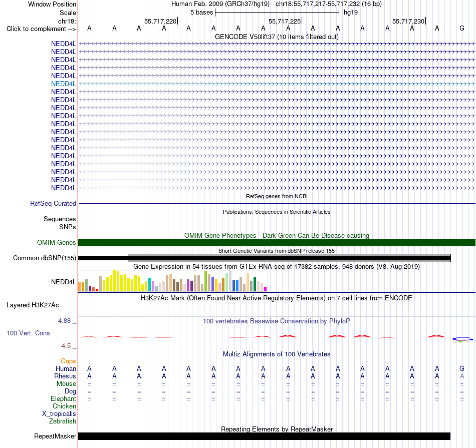Click the faded 'A' under G in Rhesus row

462,376
